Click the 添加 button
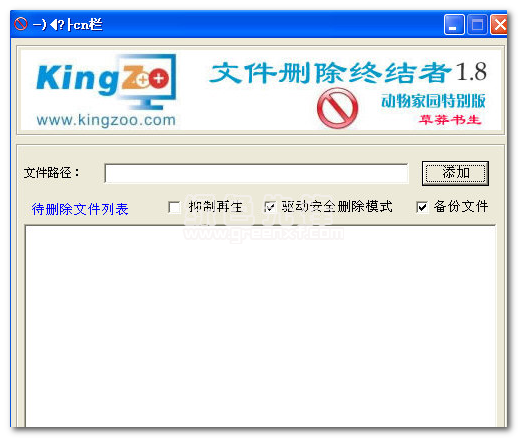 (455, 173)
